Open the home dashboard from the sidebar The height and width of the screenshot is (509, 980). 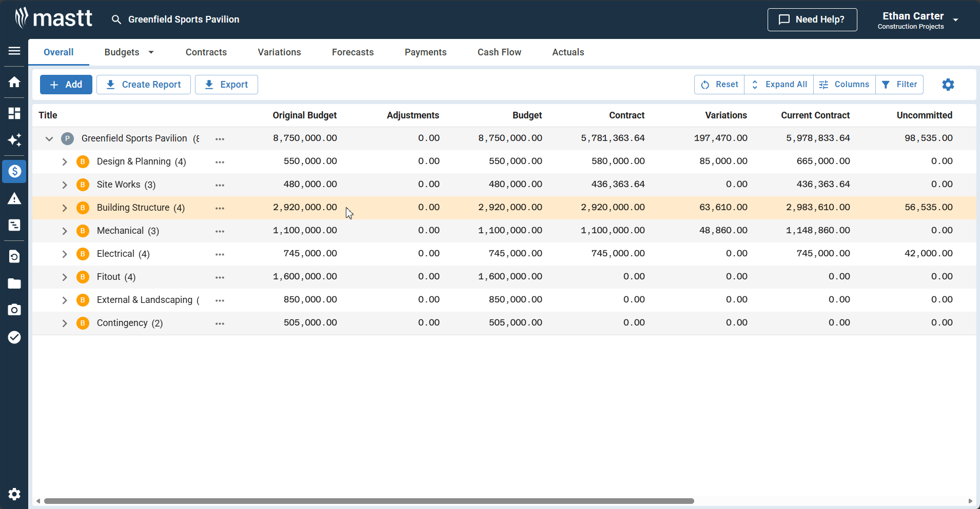14,82
